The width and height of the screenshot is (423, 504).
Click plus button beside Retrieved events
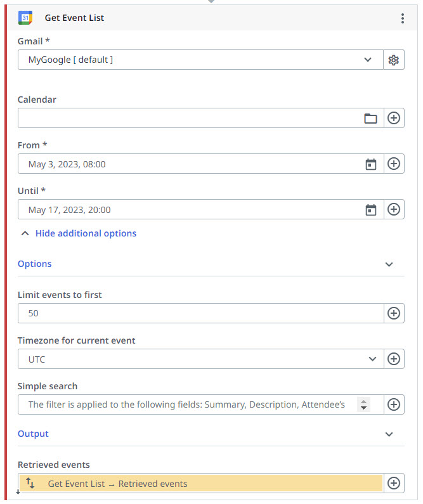click(394, 483)
